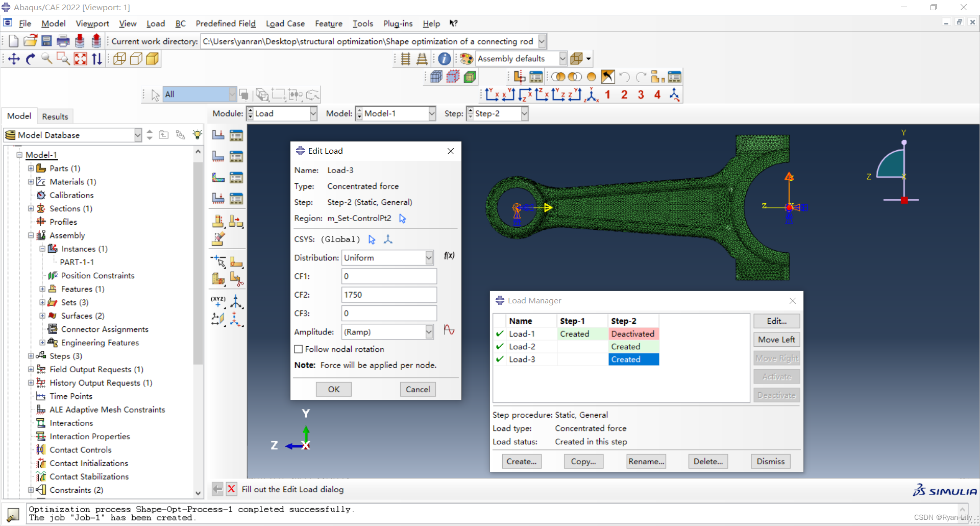Click the Open file folder icon
980x526 pixels.
[x=30, y=41]
